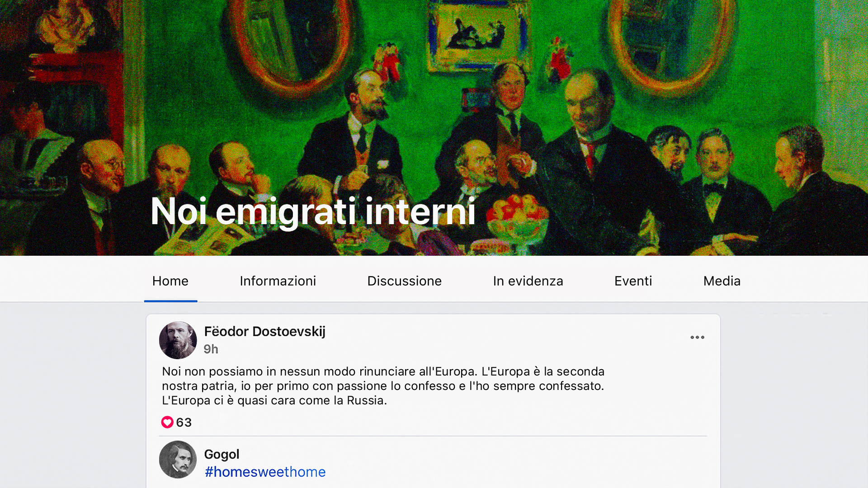The image size is (868, 488).
Task: Open the three-dots post options menu
Action: [697, 337]
